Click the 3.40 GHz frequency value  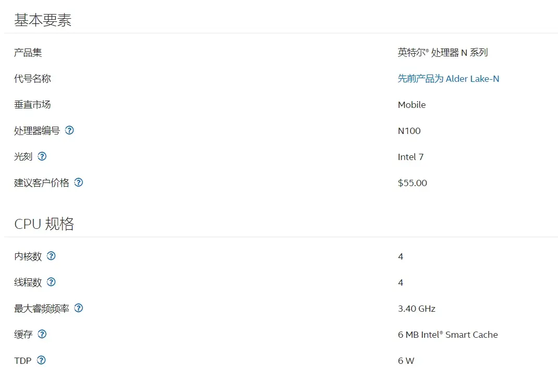coord(416,309)
